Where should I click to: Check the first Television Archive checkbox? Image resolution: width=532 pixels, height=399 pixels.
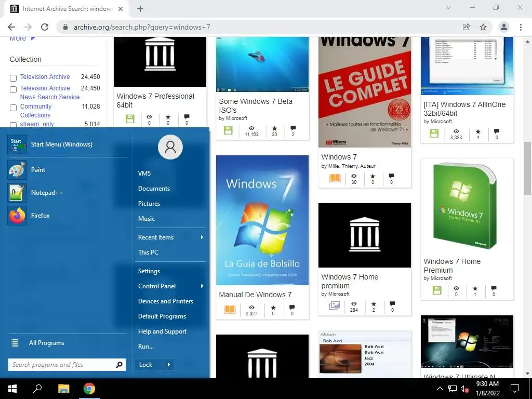pos(13,78)
